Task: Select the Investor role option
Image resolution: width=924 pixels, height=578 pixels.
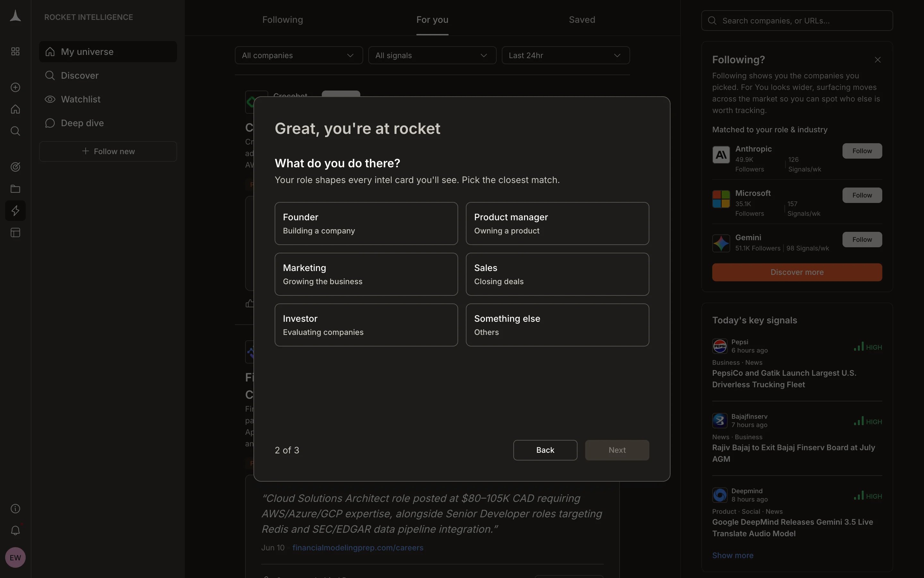Action: coord(366,325)
